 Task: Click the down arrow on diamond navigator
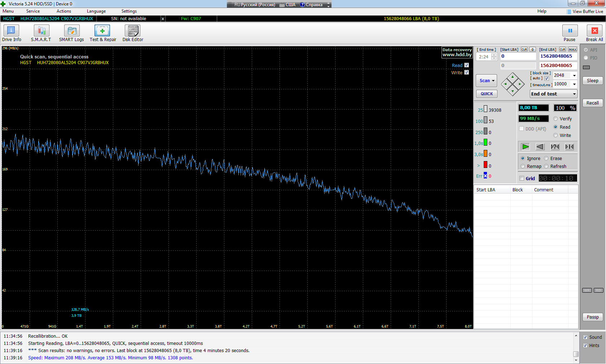[513, 92]
